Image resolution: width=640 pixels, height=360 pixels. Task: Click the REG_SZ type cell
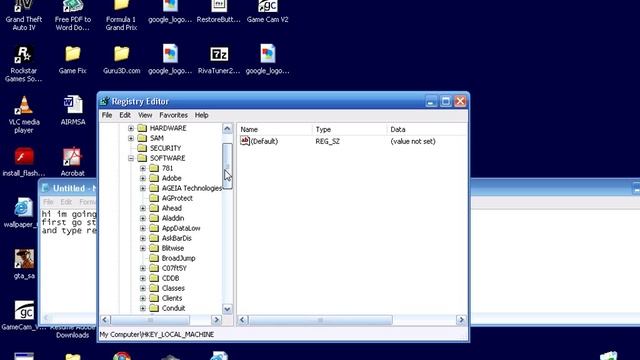coord(327,141)
